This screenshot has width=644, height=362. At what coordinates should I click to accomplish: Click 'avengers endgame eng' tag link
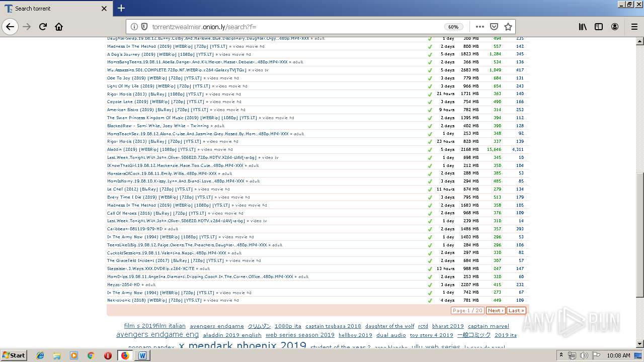click(157, 334)
